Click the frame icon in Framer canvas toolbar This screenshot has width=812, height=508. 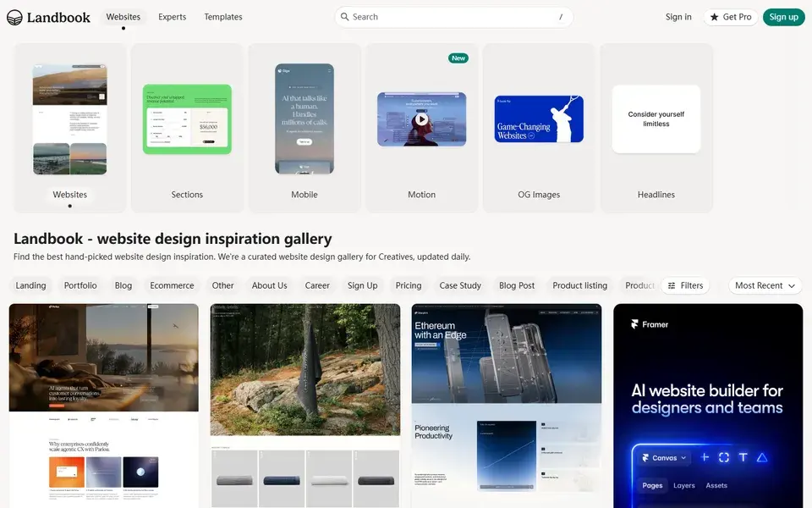pyautogui.click(x=724, y=457)
